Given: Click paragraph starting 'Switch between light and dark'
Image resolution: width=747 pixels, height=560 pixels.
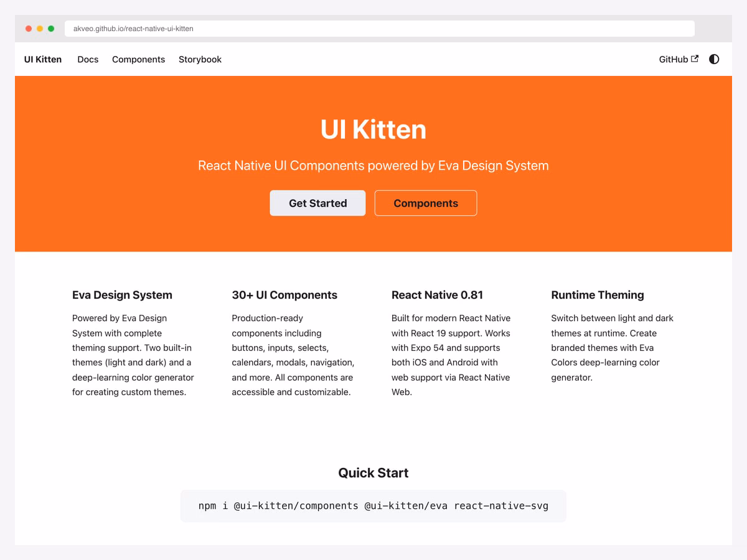Looking at the screenshot, I should point(613,348).
